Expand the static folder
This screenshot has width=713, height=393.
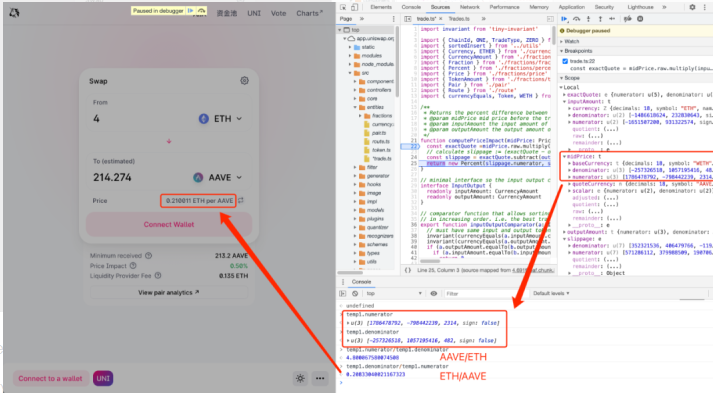pyautogui.click(x=351, y=47)
